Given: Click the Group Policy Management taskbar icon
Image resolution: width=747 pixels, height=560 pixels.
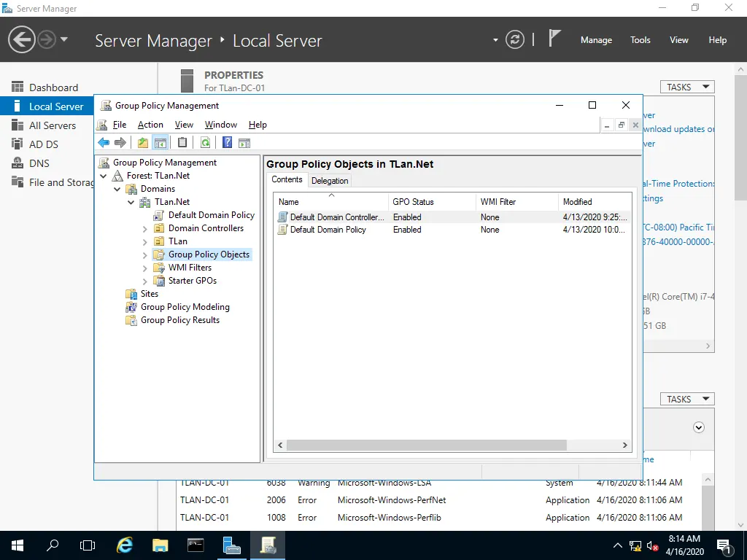Looking at the screenshot, I should point(268,545).
